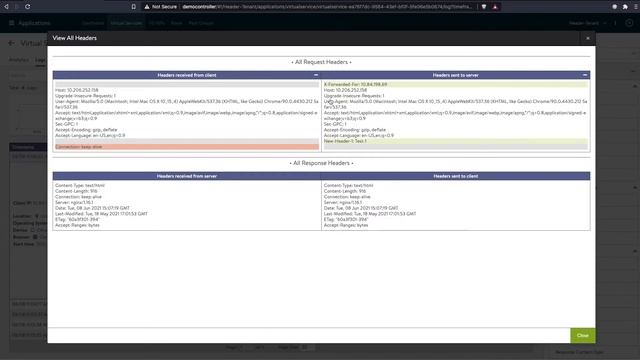Collapse the Headers received from client panel

coord(316,75)
